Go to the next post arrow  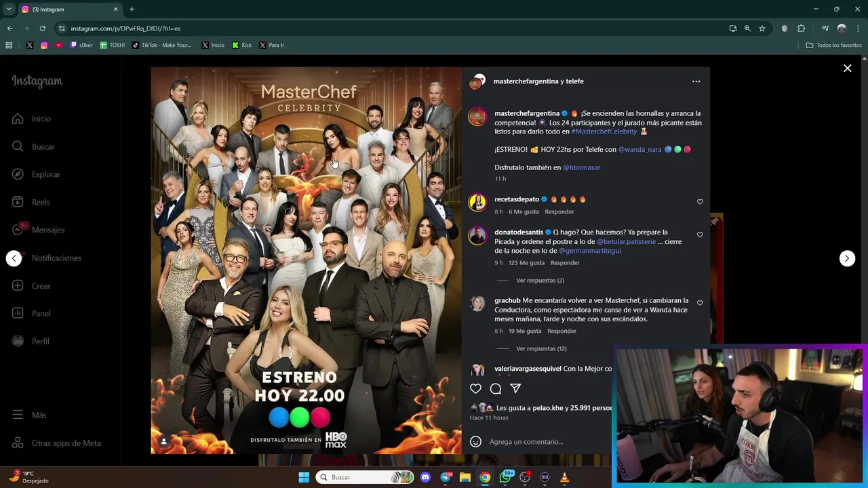point(847,258)
